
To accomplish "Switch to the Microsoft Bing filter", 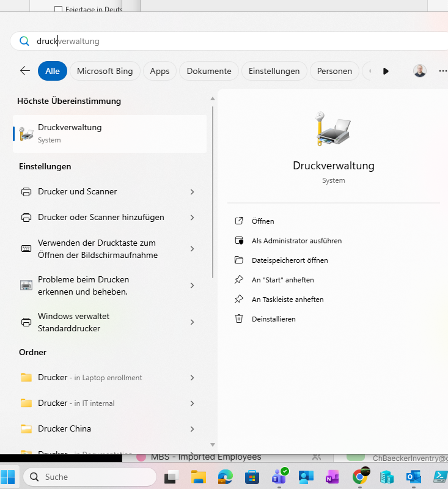I will point(105,71).
